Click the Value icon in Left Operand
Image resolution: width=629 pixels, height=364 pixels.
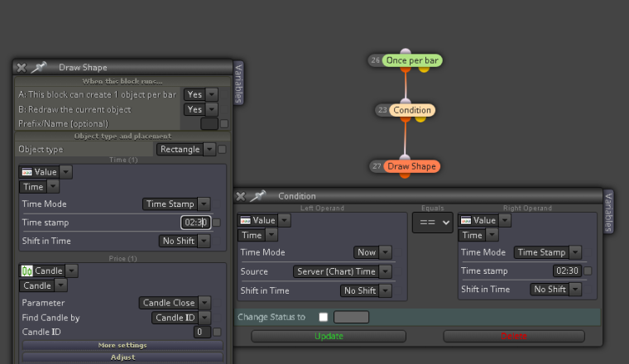pos(246,221)
